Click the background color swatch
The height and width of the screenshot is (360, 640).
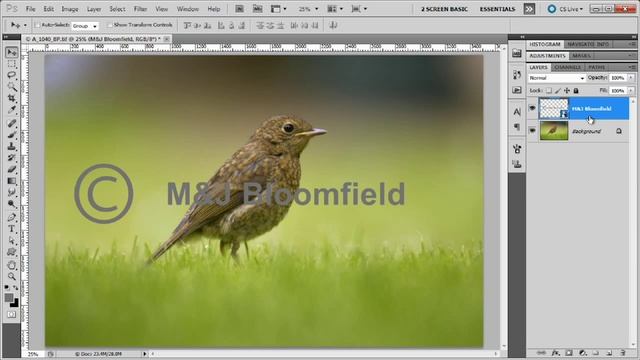tap(16, 304)
